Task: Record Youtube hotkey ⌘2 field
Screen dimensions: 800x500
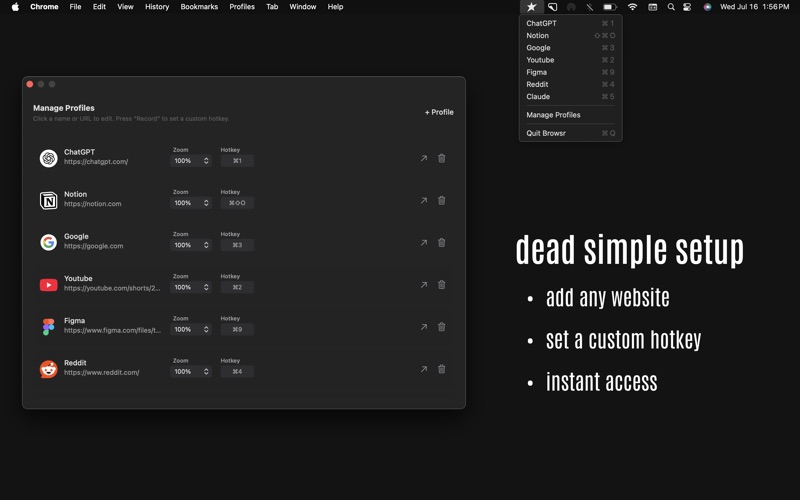Action: click(237, 287)
